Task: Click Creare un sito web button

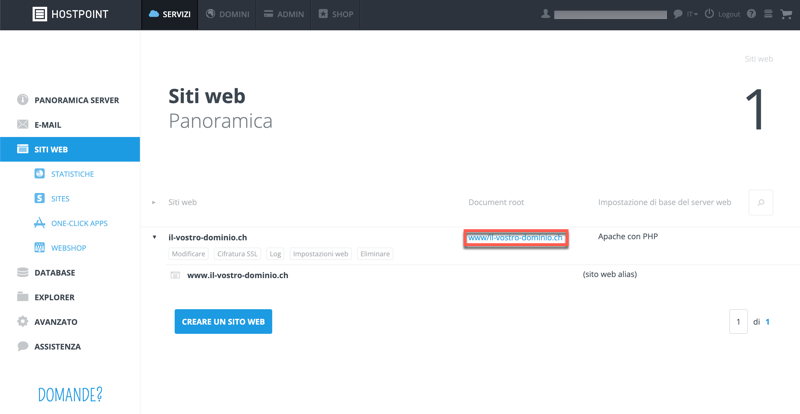Action: click(x=223, y=322)
